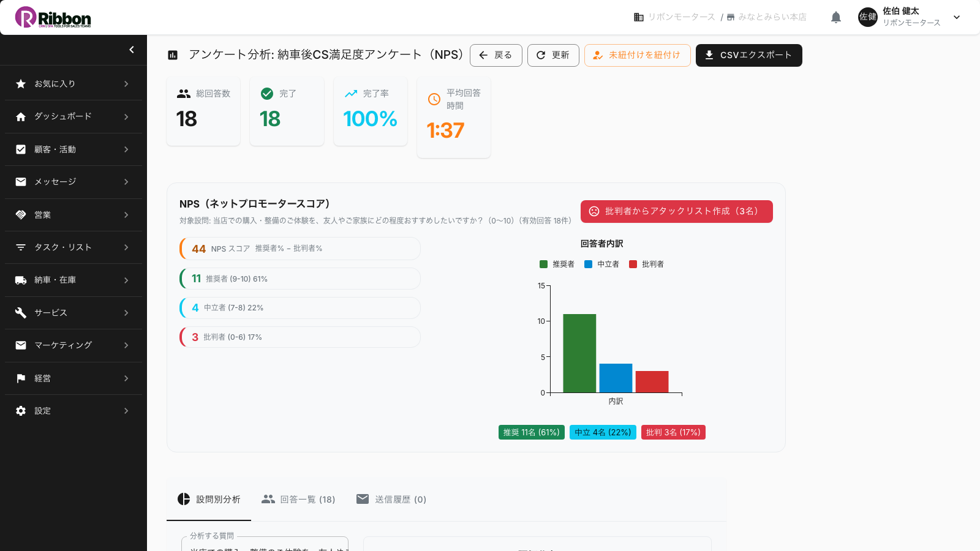Viewport: 980px width, 551px height.
Task: Create attack list from 批判者 (3名)
Action: coord(677,211)
